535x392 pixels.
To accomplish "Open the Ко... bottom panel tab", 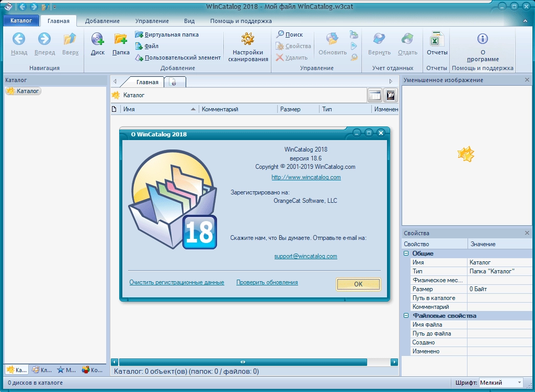I will 92,370.
